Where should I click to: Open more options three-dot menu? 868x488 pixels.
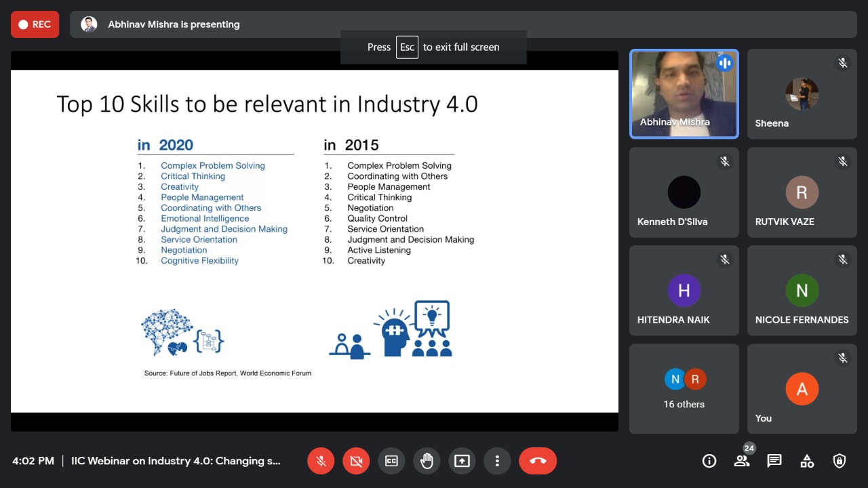point(497,461)
